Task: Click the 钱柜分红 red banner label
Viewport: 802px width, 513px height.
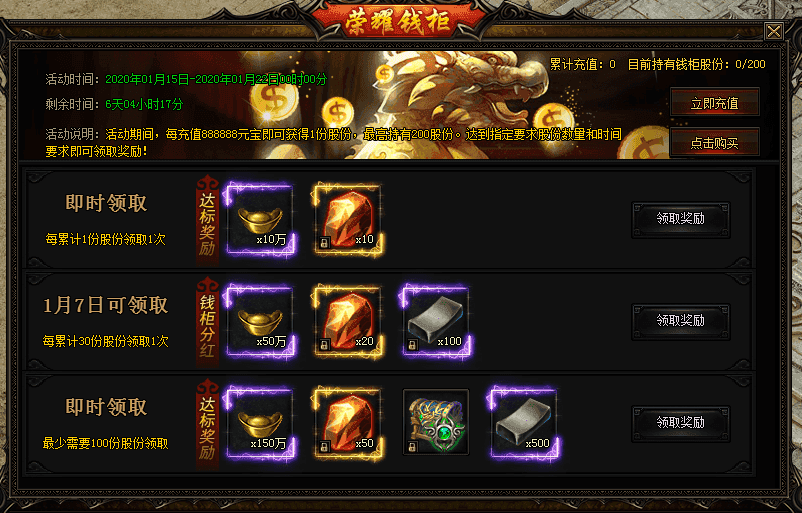Action: (207, 322)
